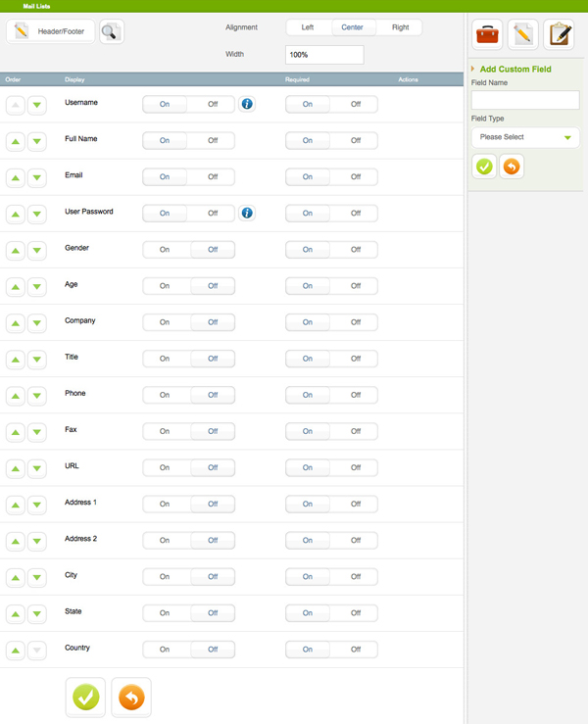Screen dimensions: 588x724
Task: Click the clipboard with pen icon
Action: coord(560,35)
